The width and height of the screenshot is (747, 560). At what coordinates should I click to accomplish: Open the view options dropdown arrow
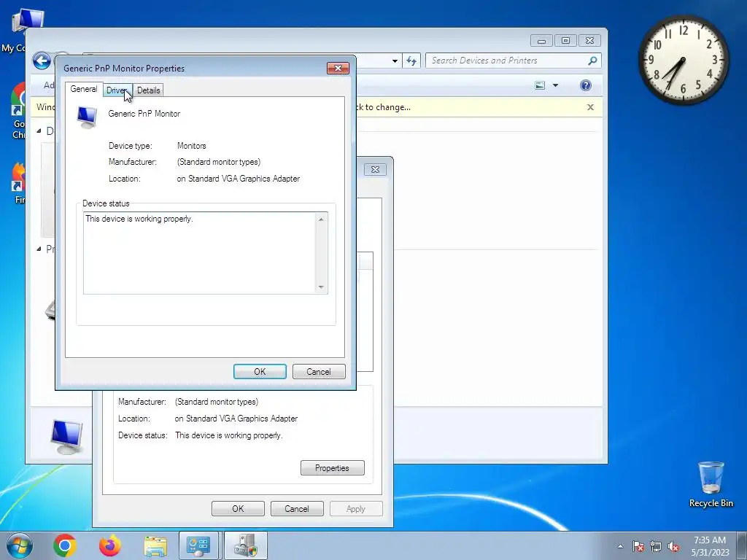coord(555,85)
